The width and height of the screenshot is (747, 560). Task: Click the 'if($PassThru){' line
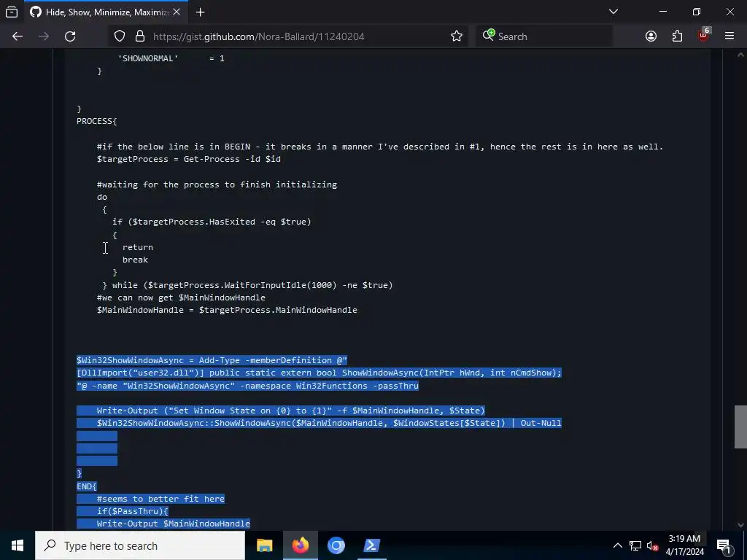coord(133,511)
